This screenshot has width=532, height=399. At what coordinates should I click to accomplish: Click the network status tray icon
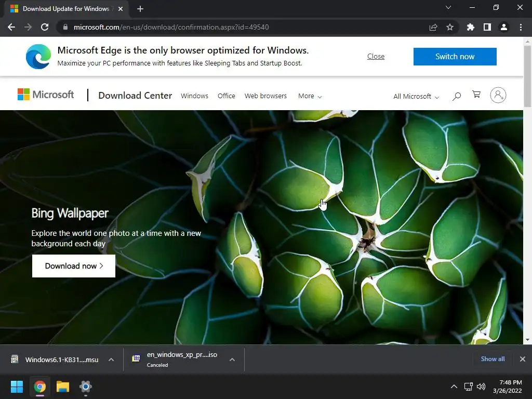click(x=469, y=387)
